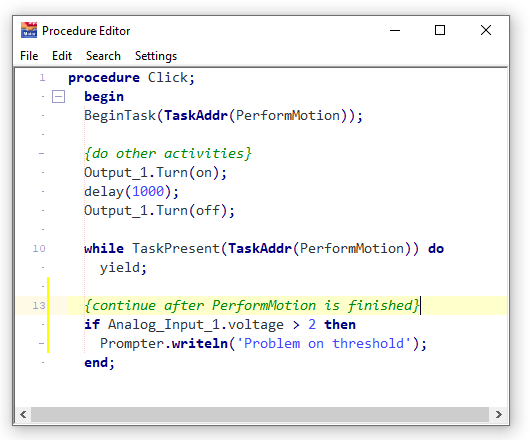Click the right scrollbar arrow

point(499,414)
